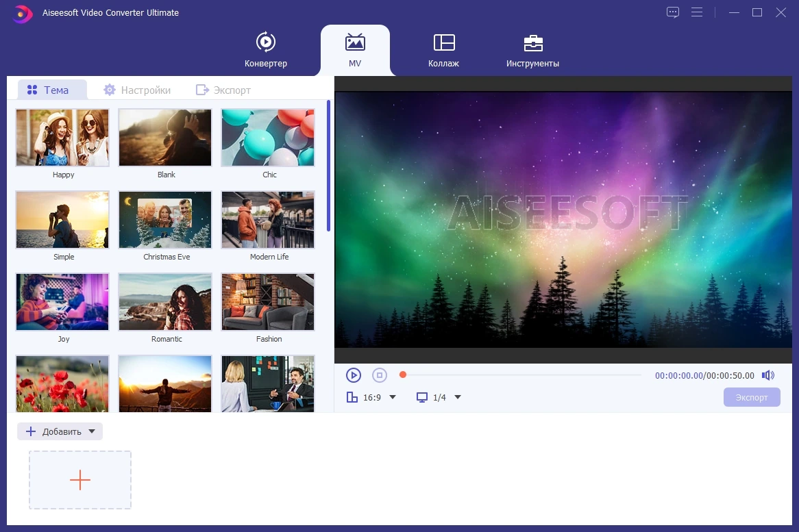Stop the preview playback
Image resolution: width=799 pixels, height=532 pixels.
(379, 375)
